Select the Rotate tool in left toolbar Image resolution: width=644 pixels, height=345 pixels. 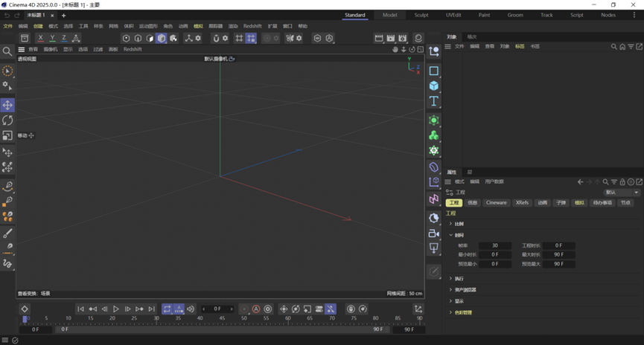tap(7, 120)
